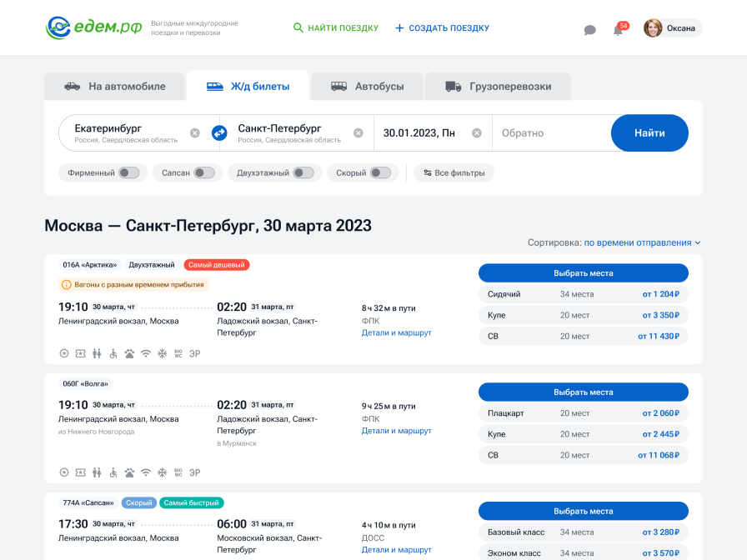Open the chat messages icon
Screen dimensions: 747x560
pyautogui.click(x=589, y=30)
